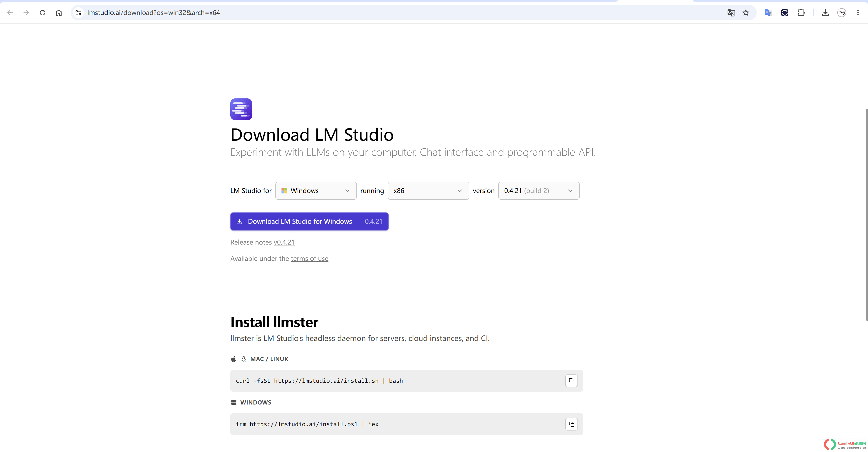Click the llmster headless daemon description

[360, 338]
